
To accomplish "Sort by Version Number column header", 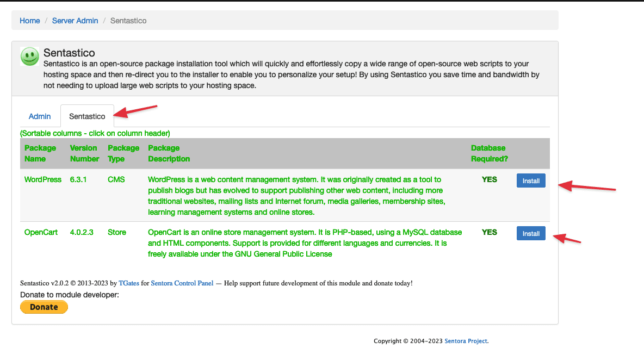I will (x=84, y=153).
